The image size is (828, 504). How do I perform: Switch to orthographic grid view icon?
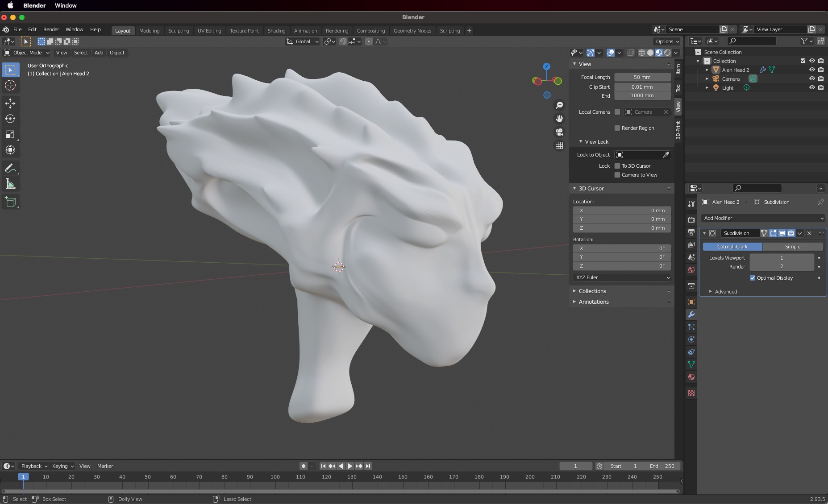(559, 145)
